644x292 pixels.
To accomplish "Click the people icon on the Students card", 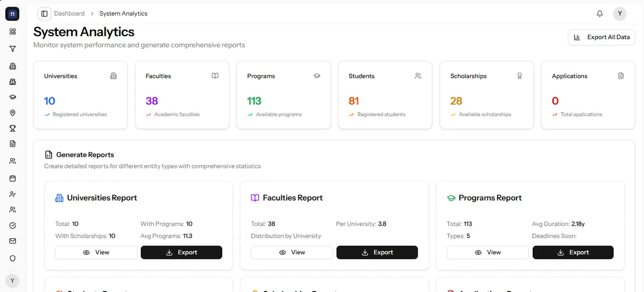I will (418, 76).
